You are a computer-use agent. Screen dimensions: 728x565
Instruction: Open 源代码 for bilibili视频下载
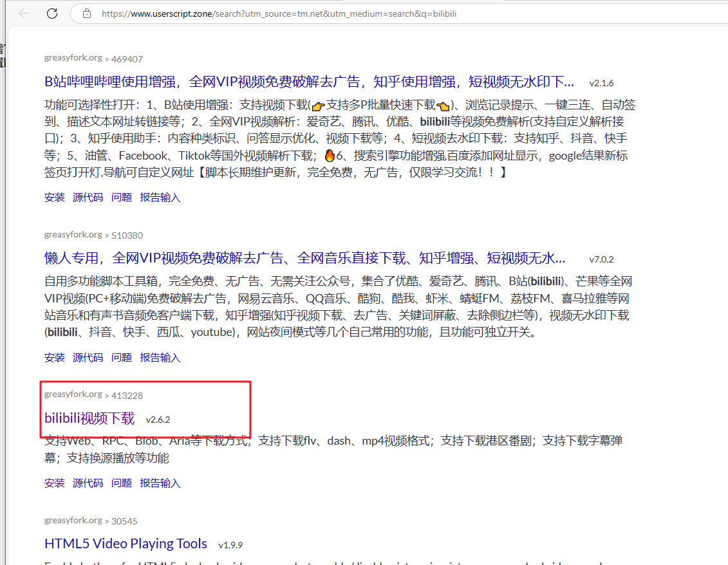tap(88, 483)
